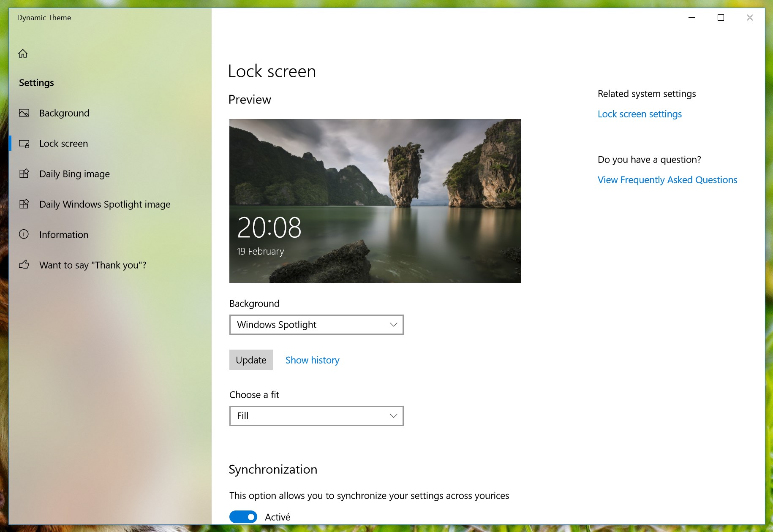Click the Background picture icon in sidebar
773x532 pixels.
[x=24, y=113]
